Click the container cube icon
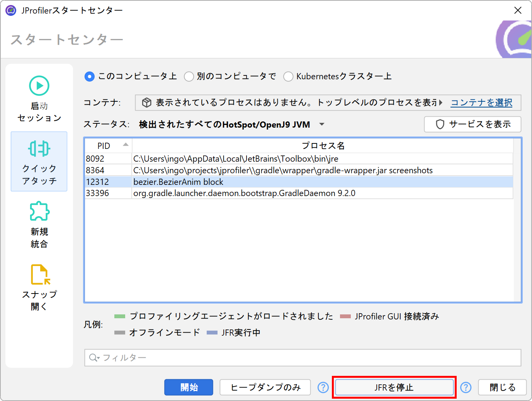Screen dimensions: 532x401 [x=146, y=102]
